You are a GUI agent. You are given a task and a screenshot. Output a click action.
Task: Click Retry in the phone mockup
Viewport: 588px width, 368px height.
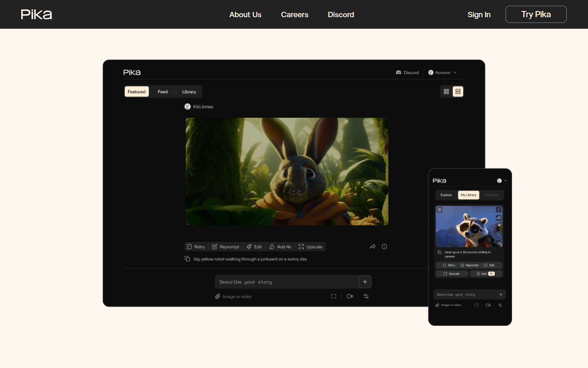449,265
